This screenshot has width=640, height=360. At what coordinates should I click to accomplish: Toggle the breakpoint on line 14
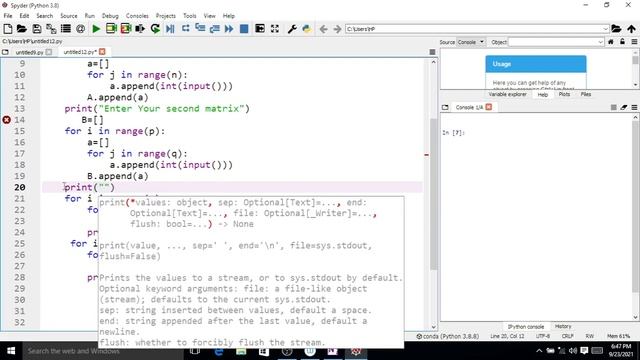click(7, 120)
